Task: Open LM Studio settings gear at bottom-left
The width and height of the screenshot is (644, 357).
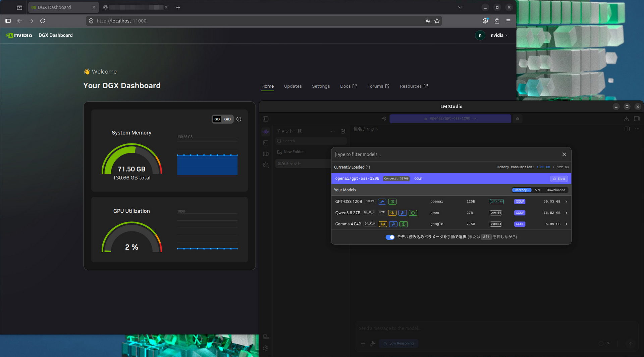Action: point(266,349)
